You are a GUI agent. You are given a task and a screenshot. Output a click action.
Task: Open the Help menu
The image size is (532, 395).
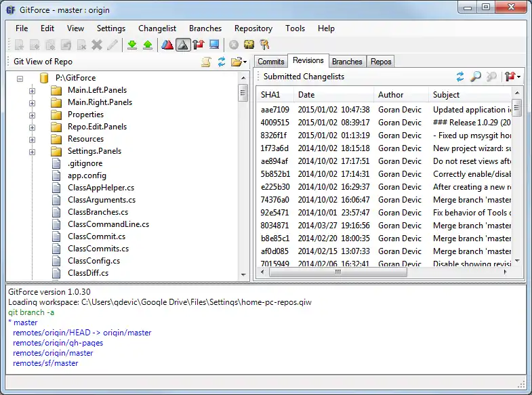click(326, 28)
